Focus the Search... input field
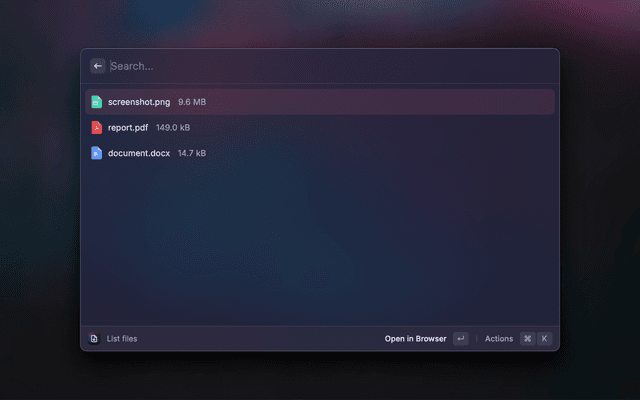Image resolution: width=640 pixels, height=400 pixels. pos(331,66)
